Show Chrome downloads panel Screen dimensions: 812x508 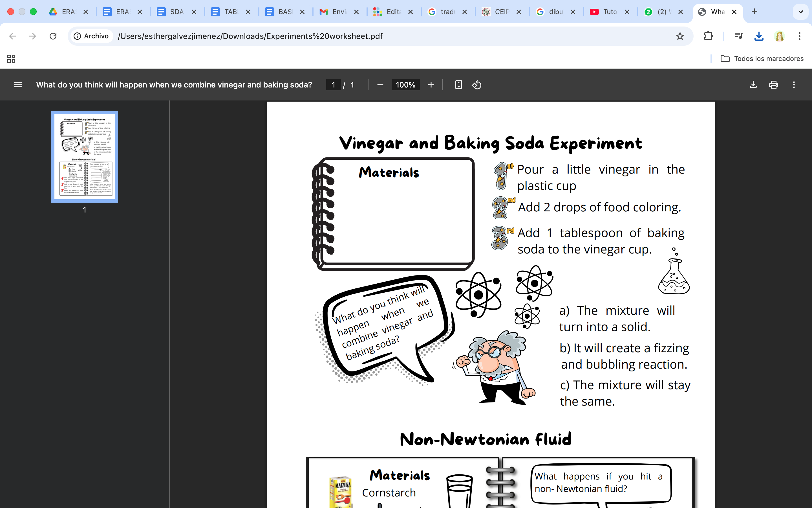pyautogui.click(x=759, y=36)
